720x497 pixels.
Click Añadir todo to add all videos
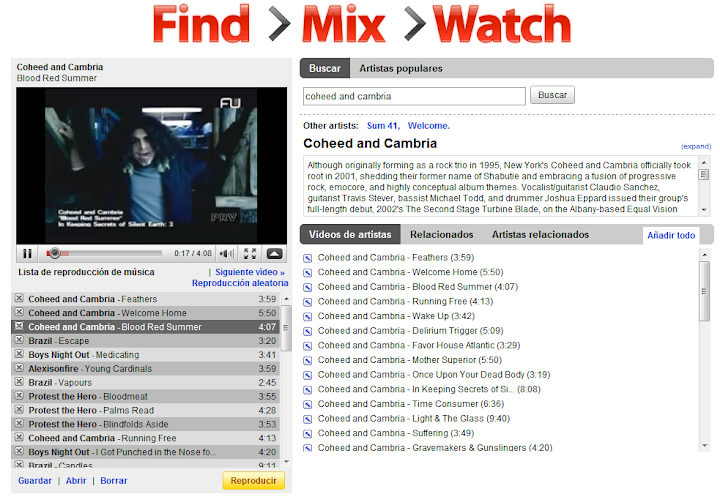671,236
